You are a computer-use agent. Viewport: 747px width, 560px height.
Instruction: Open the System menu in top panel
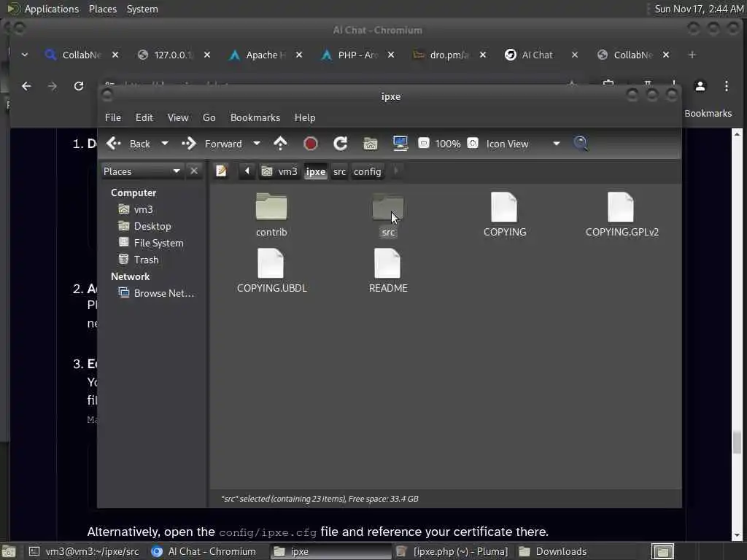pos(142,9)
